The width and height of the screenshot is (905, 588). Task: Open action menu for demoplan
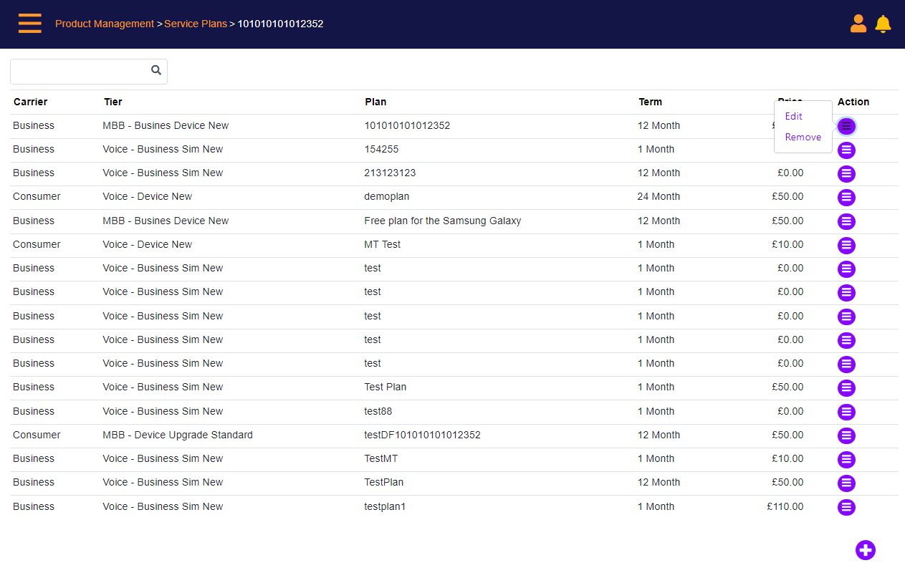[x=846, y=198]
